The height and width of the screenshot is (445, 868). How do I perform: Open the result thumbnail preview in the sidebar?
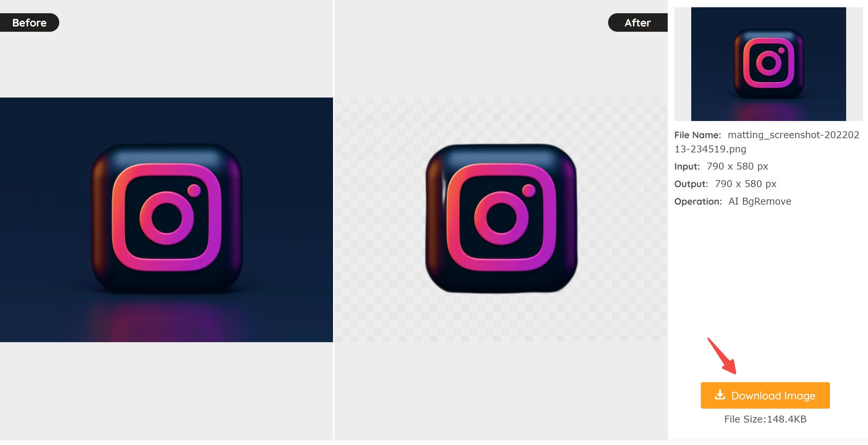pos(768,64)
